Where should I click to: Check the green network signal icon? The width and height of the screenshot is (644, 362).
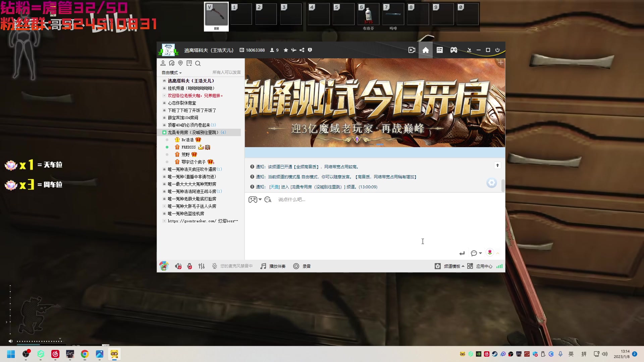[x=499, y=266]
